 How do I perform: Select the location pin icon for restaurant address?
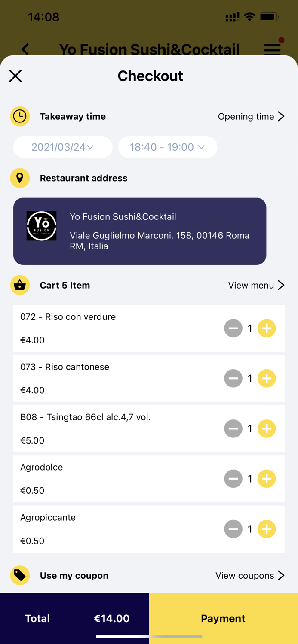(20, 178)
